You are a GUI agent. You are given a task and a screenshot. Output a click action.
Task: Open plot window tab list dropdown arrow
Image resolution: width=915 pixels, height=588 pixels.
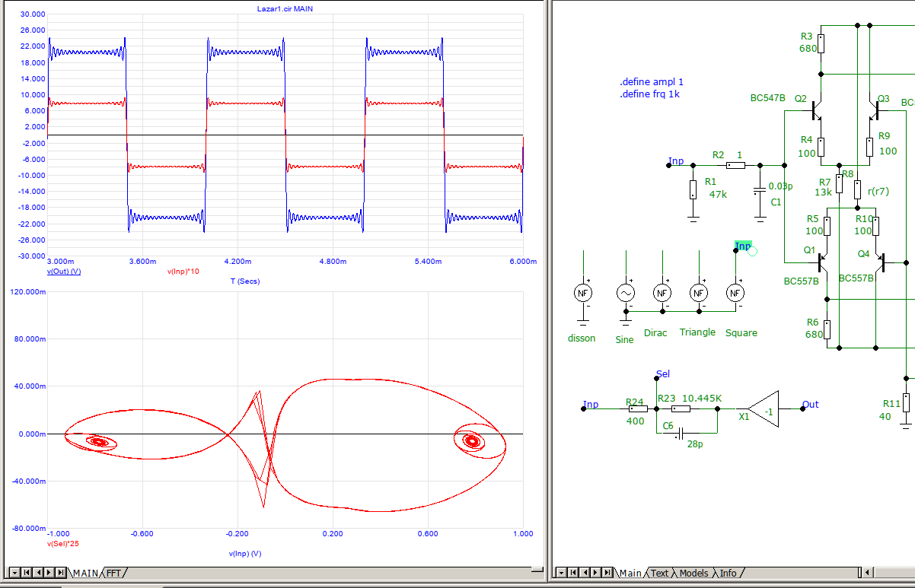14,572
